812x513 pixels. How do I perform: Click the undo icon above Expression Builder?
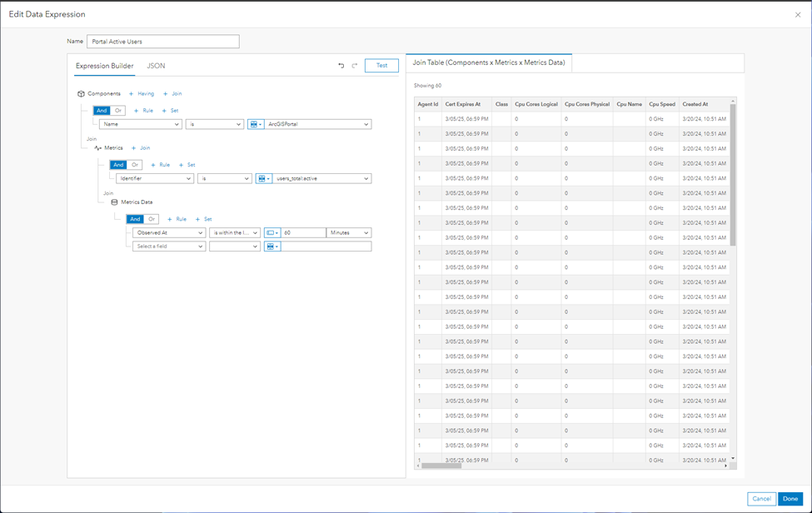pyautogui.click(x=341, y=65)
